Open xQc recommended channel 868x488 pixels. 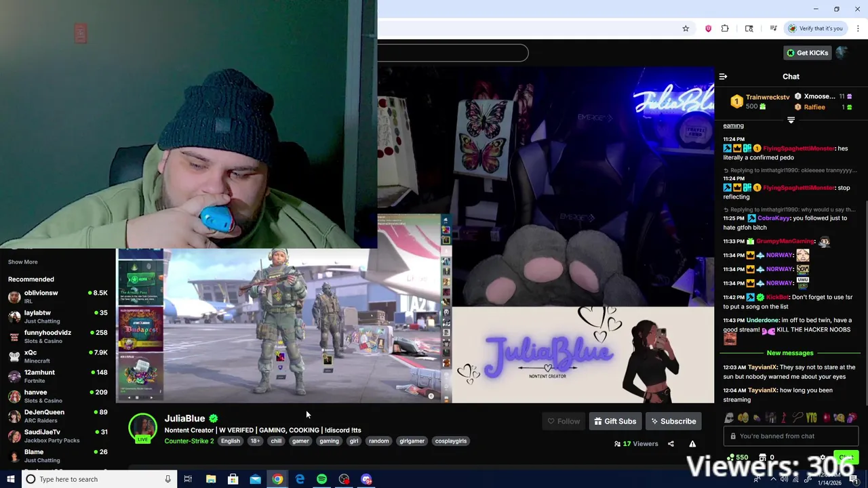click(57, 356)
